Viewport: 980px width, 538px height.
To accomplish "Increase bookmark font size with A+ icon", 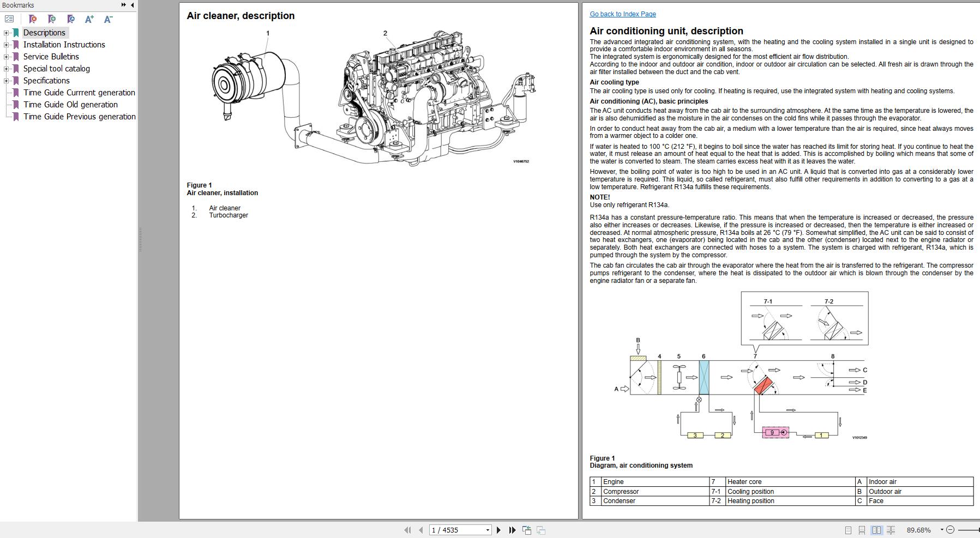I will [89, 19].
